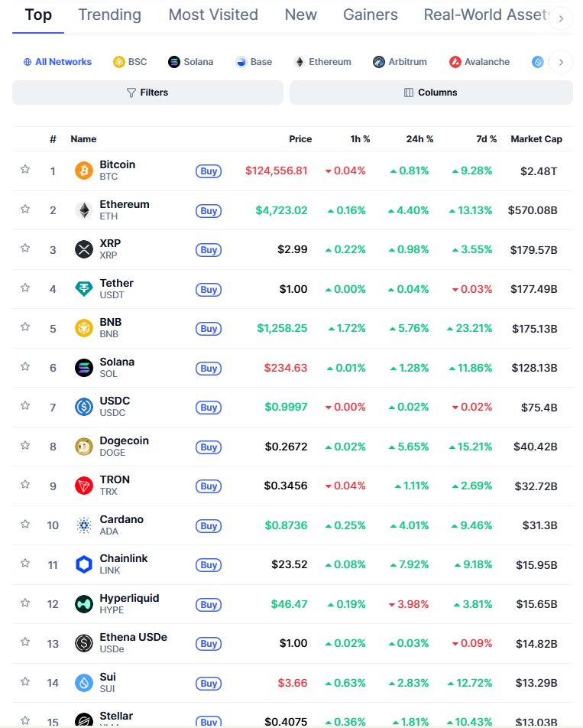Sort by the Name column header
583x728 pixels.
[83, 139]
